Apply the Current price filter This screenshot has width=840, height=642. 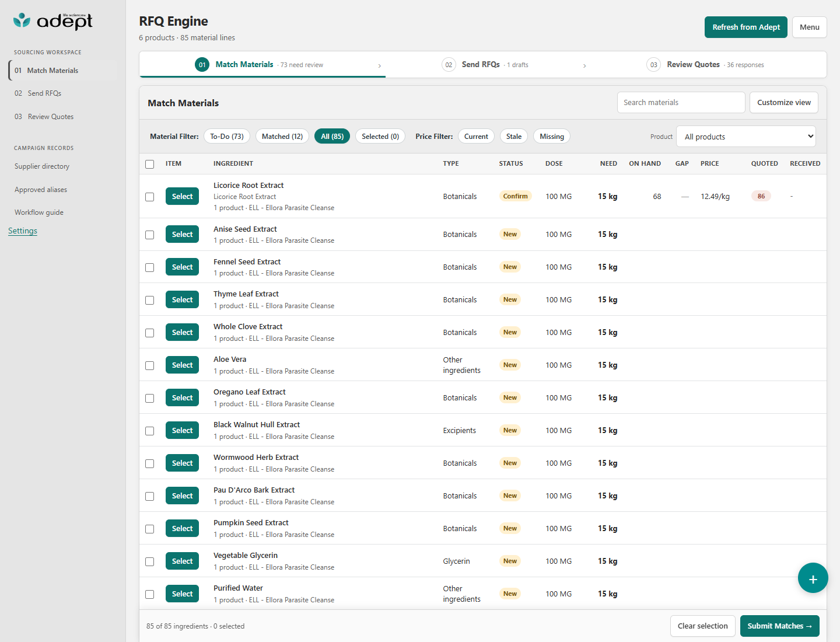coord(476,136)
